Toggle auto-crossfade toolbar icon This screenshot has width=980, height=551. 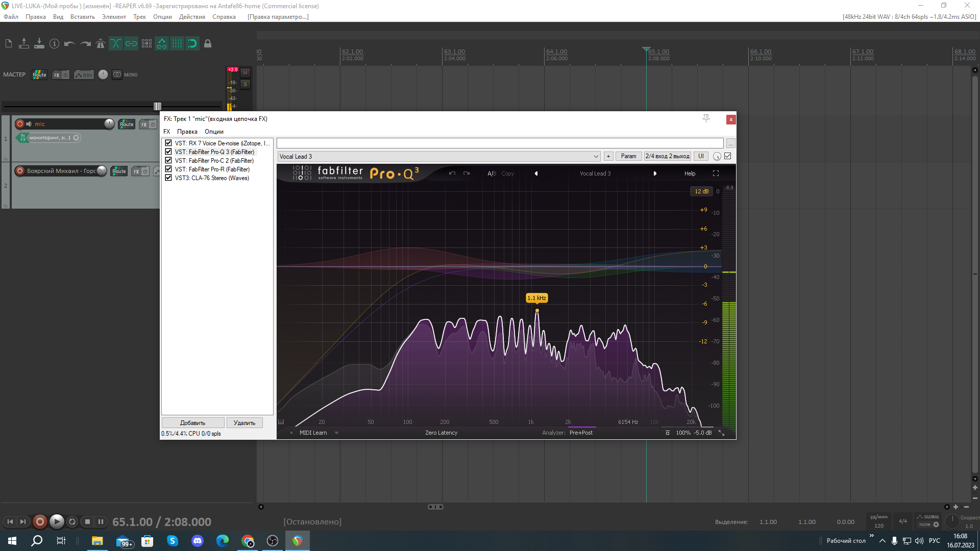coord(116,44)
